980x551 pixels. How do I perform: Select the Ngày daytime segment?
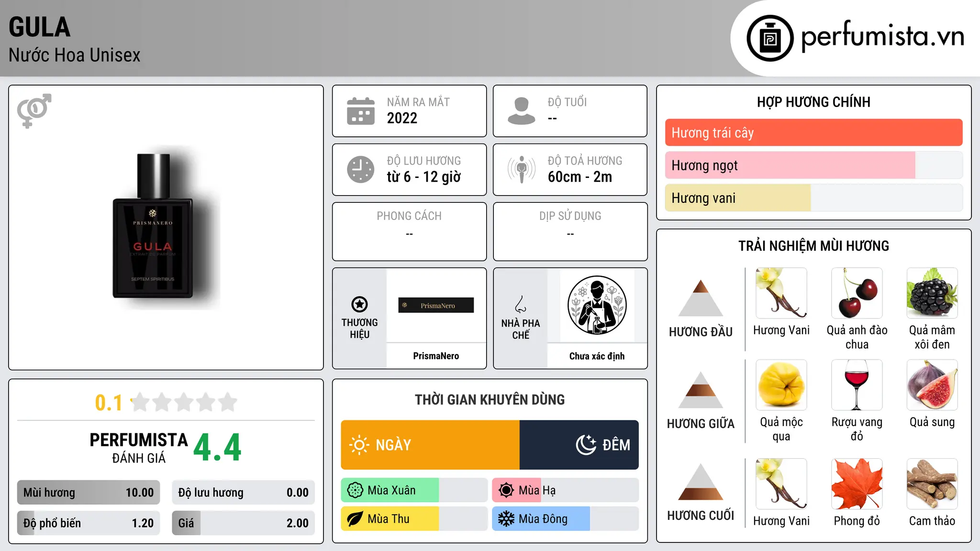coord(430,445)
